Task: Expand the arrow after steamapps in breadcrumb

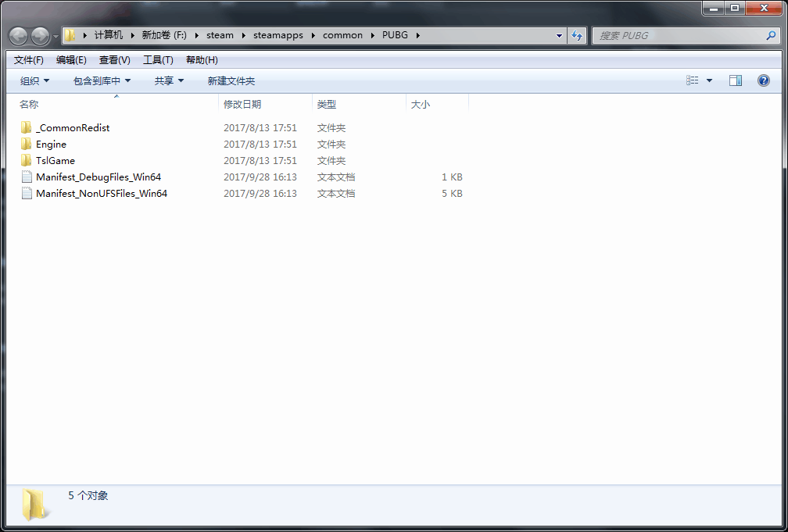Action: (x=313, y=35)
